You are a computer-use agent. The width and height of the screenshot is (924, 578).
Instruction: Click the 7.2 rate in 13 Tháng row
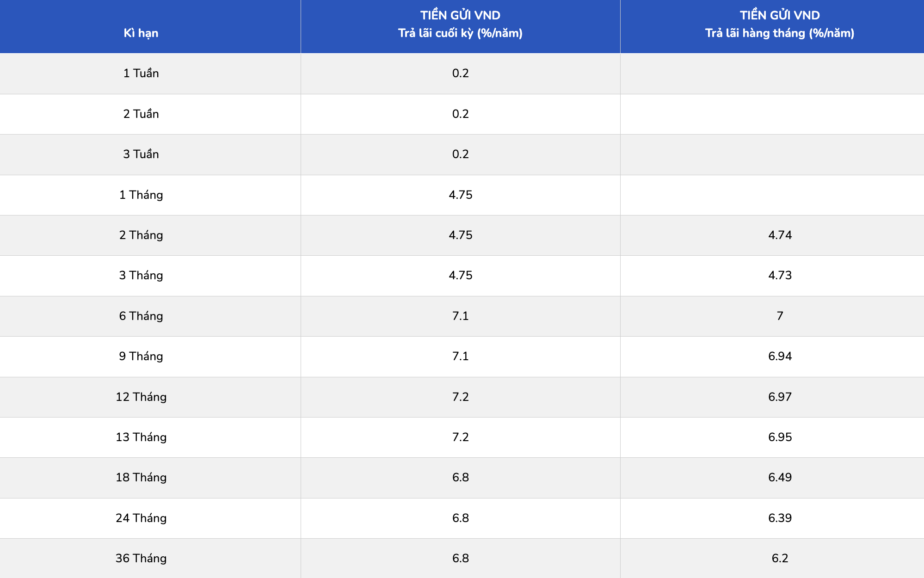[460, 437]
